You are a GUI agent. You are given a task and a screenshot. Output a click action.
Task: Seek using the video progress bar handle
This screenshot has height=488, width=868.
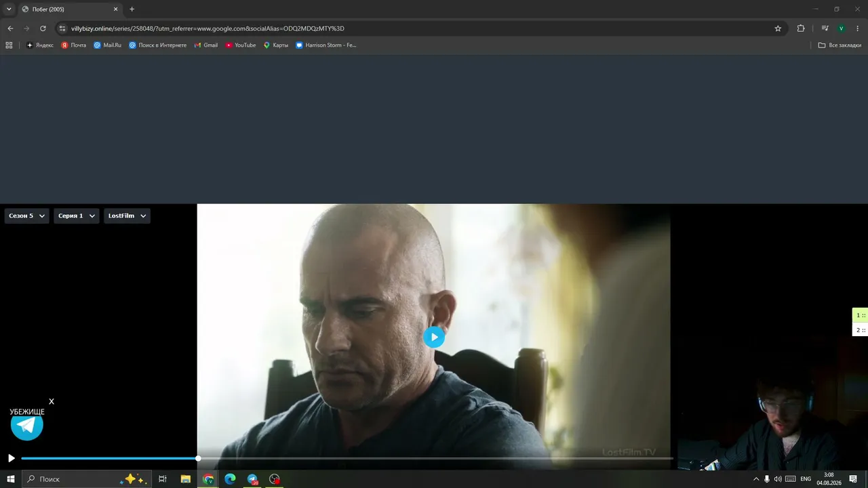(198, 458)
